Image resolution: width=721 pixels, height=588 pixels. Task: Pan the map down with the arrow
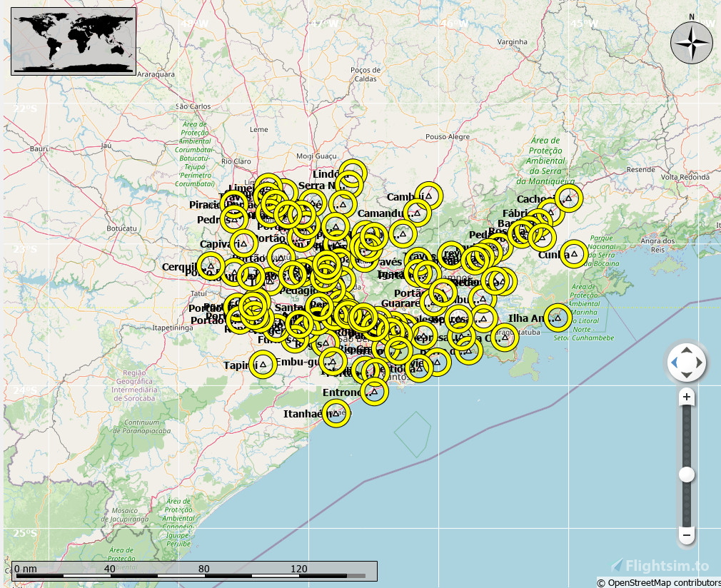[686, 375]
